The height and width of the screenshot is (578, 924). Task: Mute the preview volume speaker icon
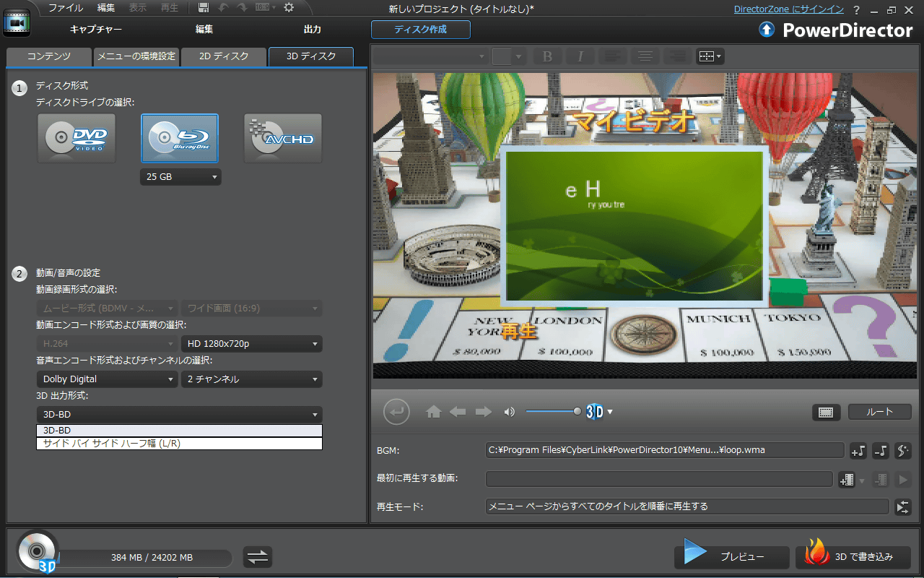[510, 412]
